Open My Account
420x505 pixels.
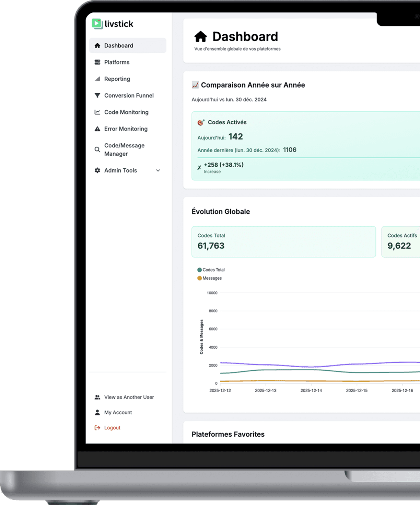(118, 412)
